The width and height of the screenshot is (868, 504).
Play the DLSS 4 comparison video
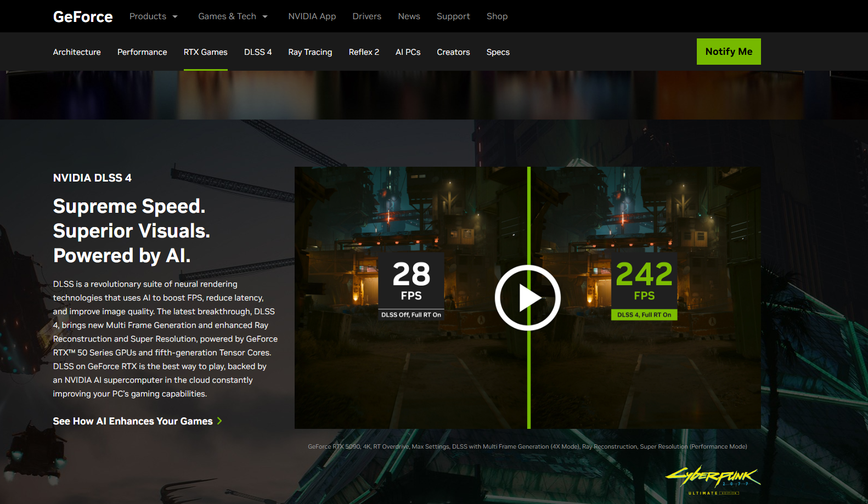click(528, 298)
